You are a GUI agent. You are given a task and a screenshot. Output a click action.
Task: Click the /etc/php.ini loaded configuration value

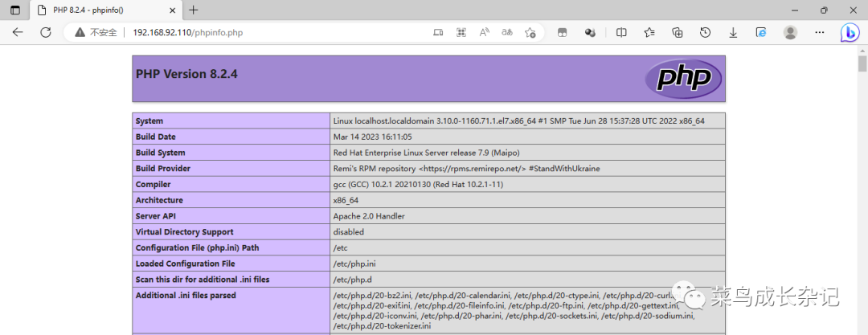[355, 264]
